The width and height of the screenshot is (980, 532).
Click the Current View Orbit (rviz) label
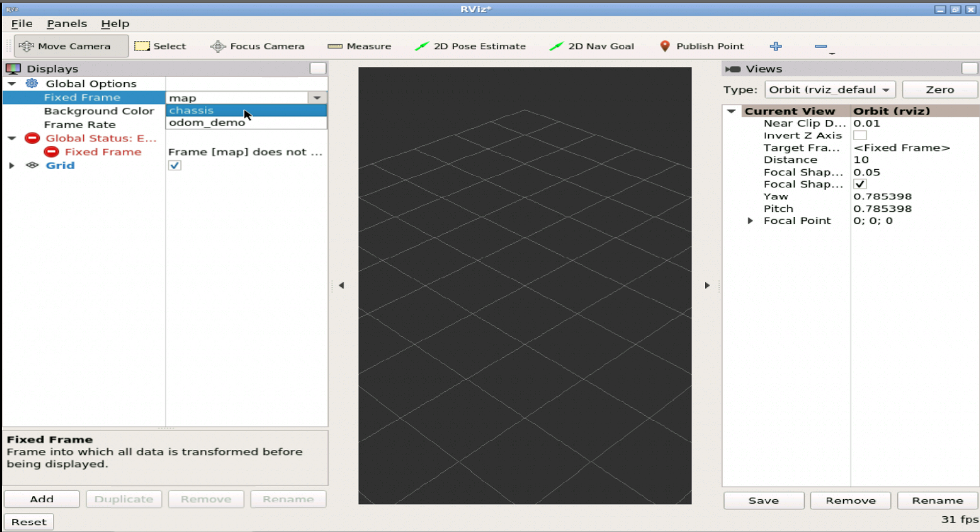tap(891, 111)
